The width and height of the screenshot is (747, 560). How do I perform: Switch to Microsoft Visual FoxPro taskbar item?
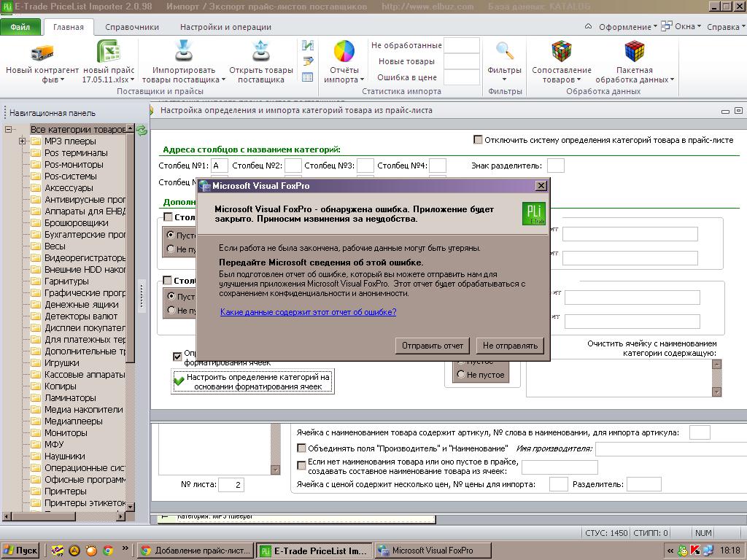point(433,551)
